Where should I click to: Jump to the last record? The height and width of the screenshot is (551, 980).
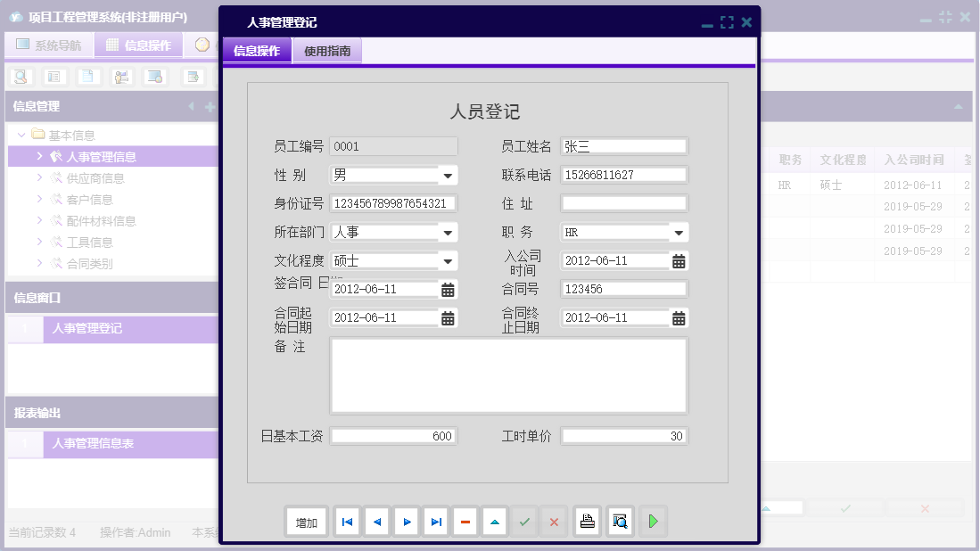435,522
